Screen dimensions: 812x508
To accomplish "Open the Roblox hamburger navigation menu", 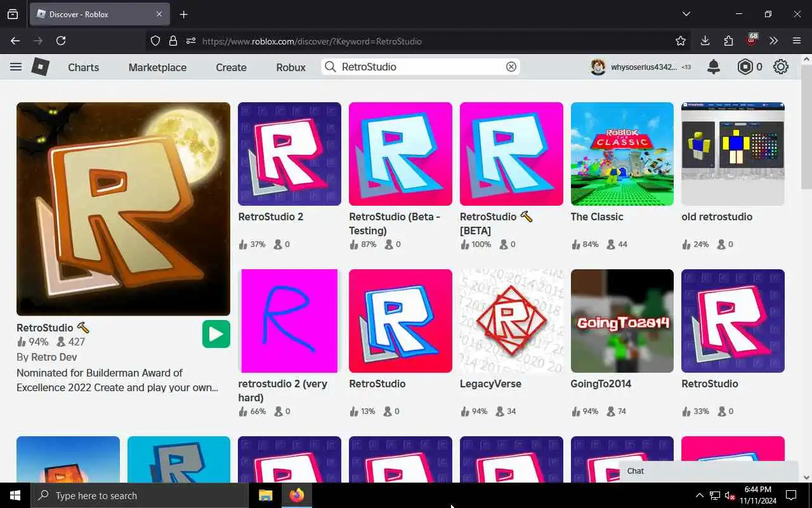I will point(16,67).
